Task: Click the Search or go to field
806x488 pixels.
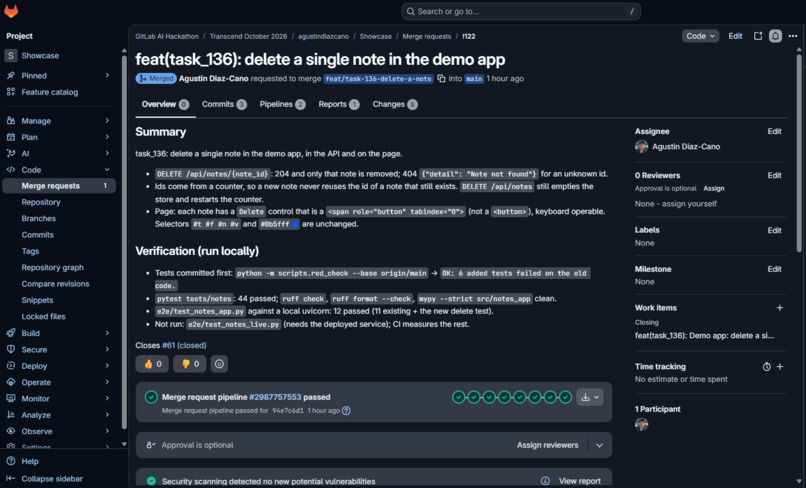Action: point(521,11)
